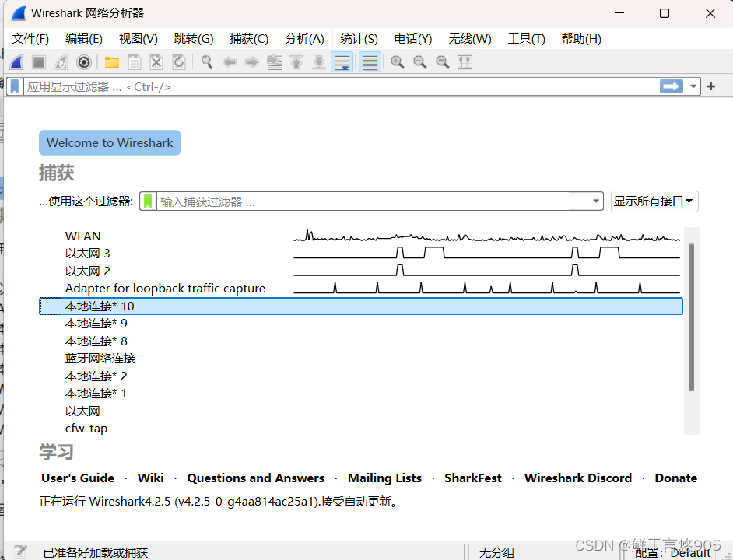
Task: Open the 统计(S) menu
Action: pyautogui.click(x=359, y=39)
